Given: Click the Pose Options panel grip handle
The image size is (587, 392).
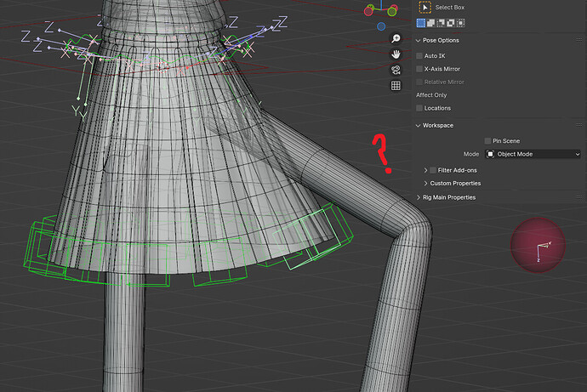Looking at the screenshot, I should [578, 40].
